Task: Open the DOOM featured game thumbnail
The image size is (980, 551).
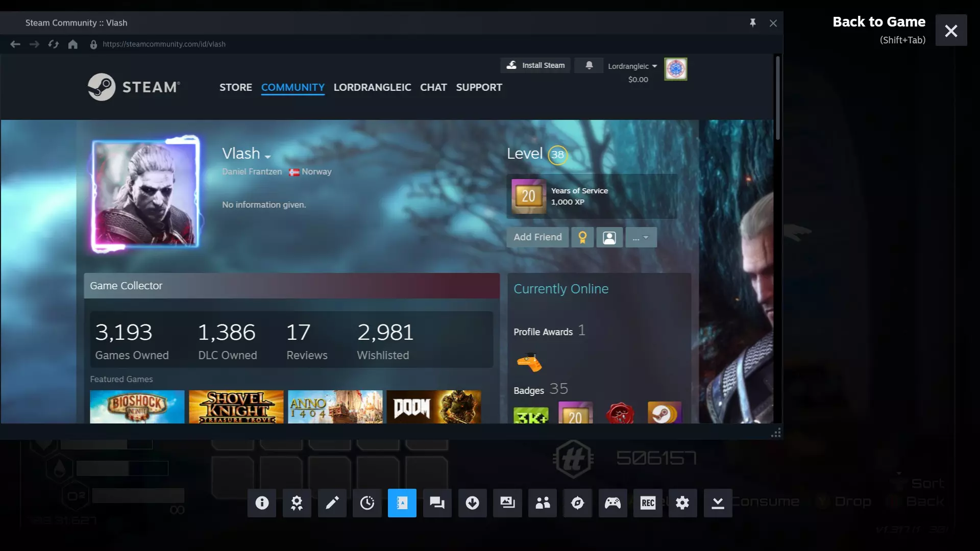Action: coord(433,407)
